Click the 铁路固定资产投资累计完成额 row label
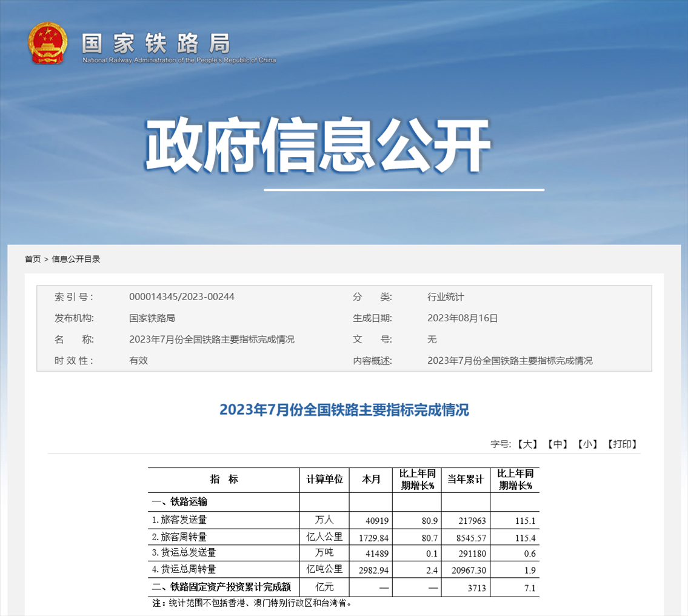Viewport: 688px width, 616px height. click(221, 587)
